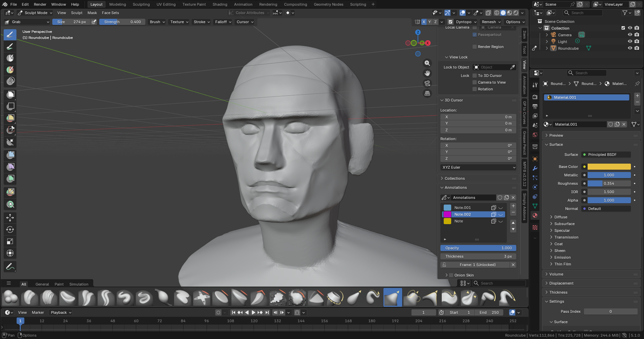Enable Camera to View checkbox
Viewport: 644px width, 339px height.
(x=474, y=82)
